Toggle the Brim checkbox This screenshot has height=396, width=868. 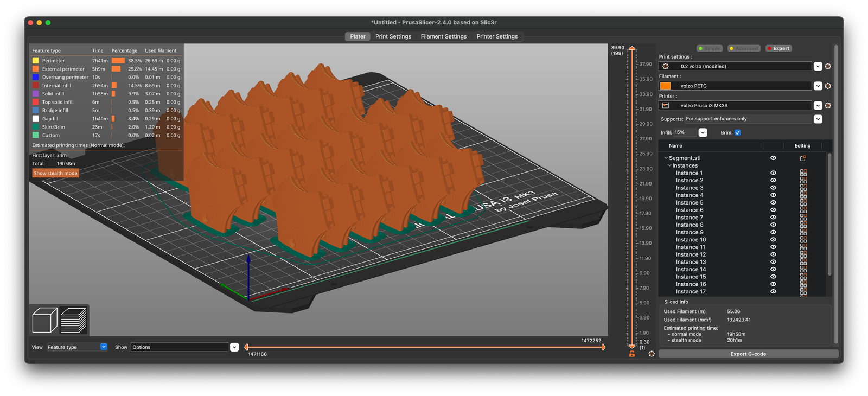(x=737, y=132)
